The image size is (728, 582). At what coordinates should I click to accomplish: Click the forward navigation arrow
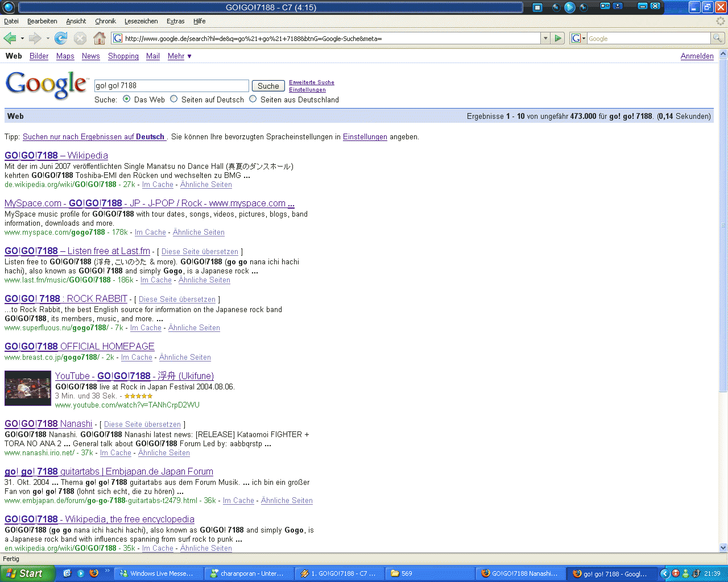coord(35,38)
